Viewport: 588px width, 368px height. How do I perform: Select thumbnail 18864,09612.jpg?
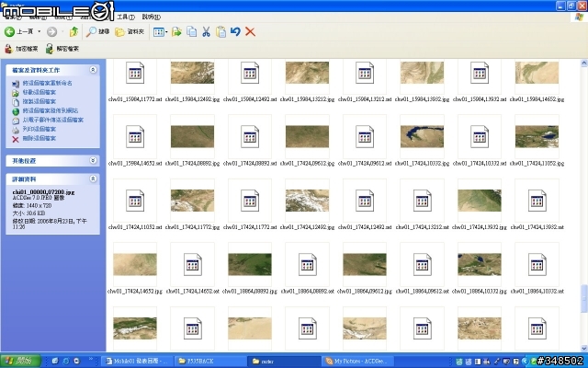tap(365, 264)
